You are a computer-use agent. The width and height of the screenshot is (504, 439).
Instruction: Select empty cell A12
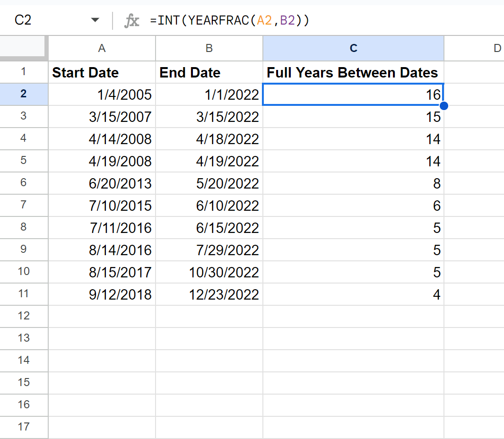pos(102,316)
